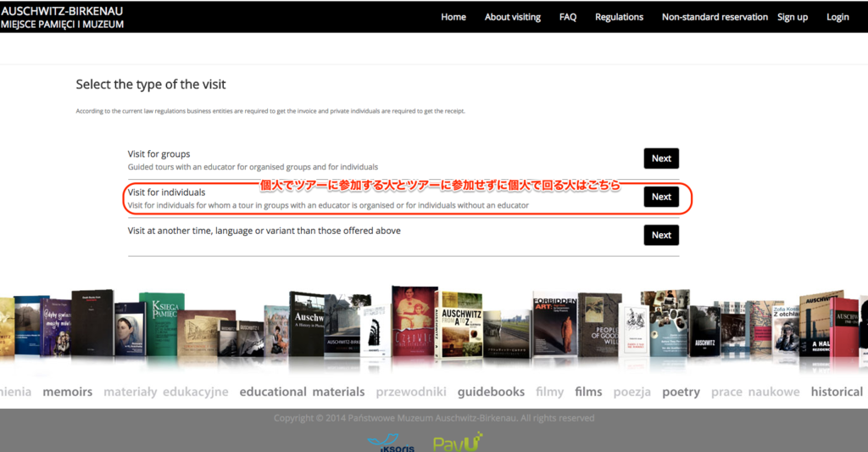This screenshot has height=452, width=868.
Task: Click the People of Good Will book cover
Action: coord(600,325)
